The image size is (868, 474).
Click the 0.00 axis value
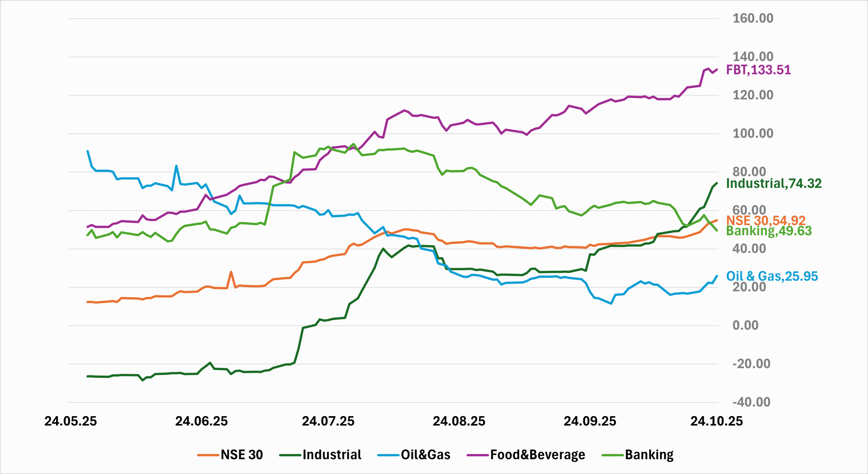point(745,325)
